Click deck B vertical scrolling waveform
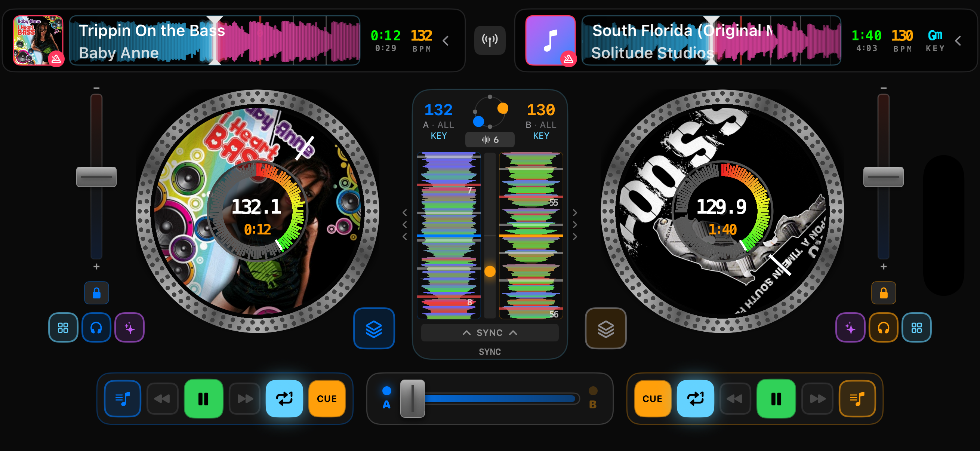 click(x=531, y=235)
